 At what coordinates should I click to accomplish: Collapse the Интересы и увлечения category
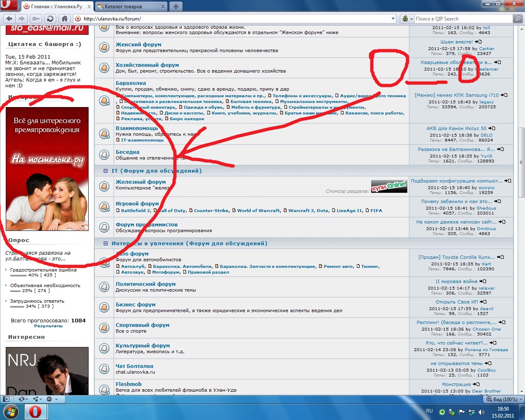[105, 244]
